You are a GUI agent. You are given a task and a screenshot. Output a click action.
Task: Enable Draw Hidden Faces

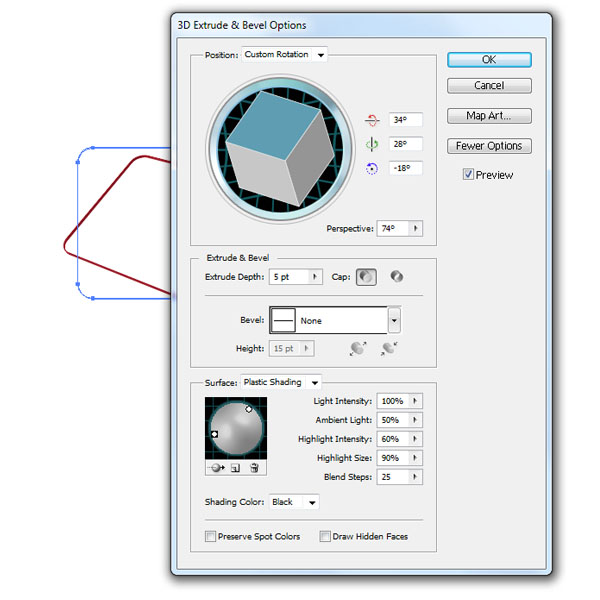click(x=325, y=536)
